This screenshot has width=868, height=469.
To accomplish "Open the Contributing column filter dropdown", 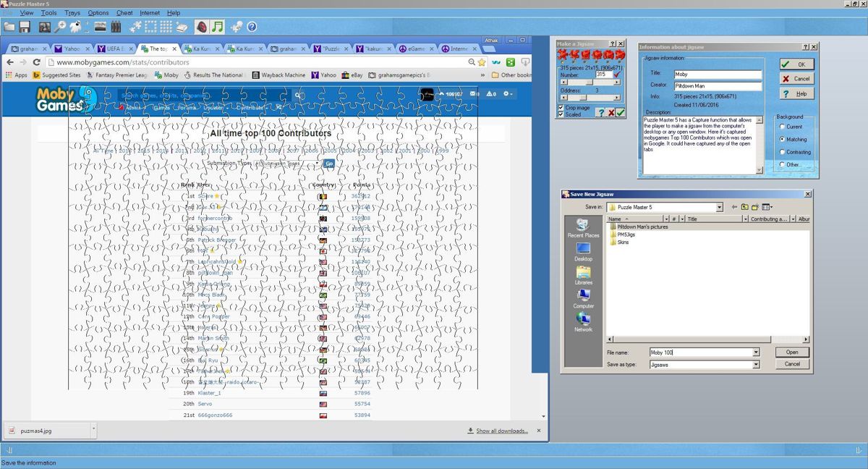I will point(793,219).
